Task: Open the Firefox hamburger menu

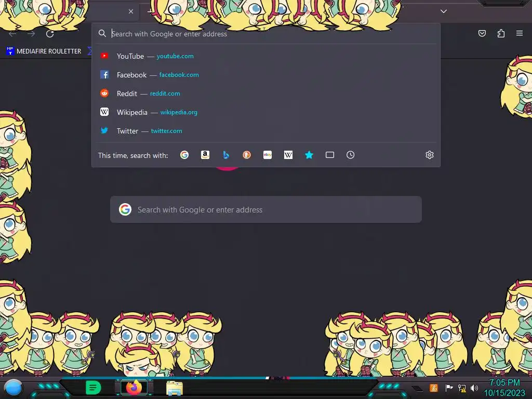Action: point(520,33)
